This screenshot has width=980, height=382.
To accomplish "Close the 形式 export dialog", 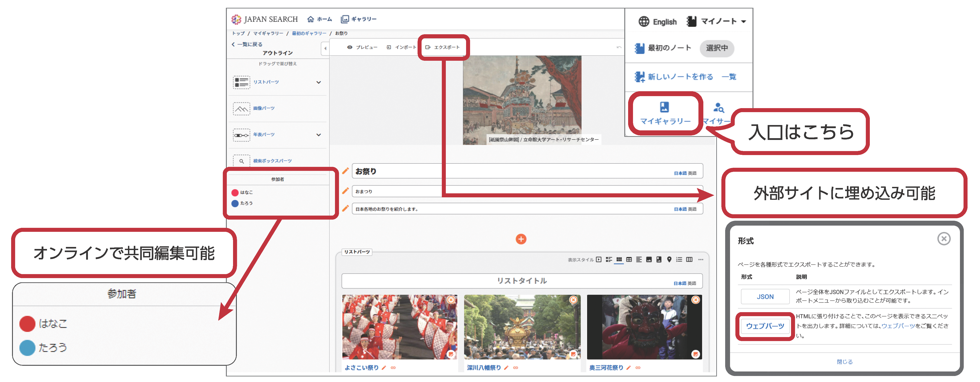I will (x=944, y=239).
